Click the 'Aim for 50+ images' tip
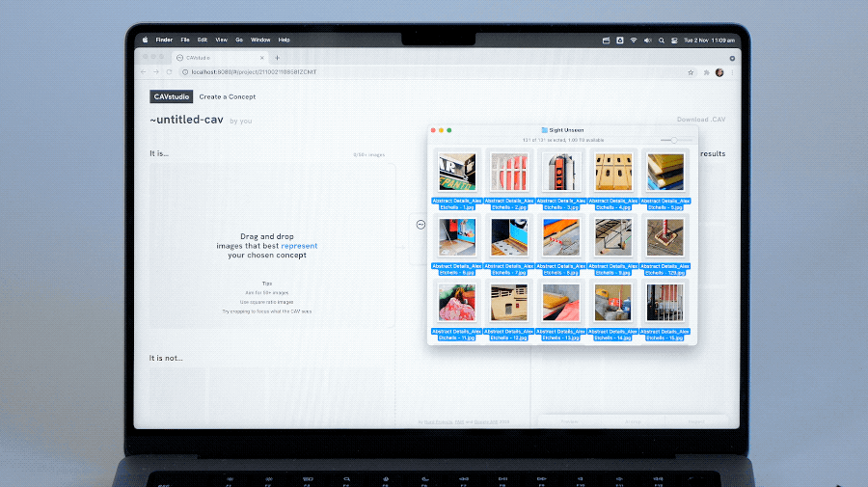Image resolution: width=868 pixels, height=487 pixels. 267,293
